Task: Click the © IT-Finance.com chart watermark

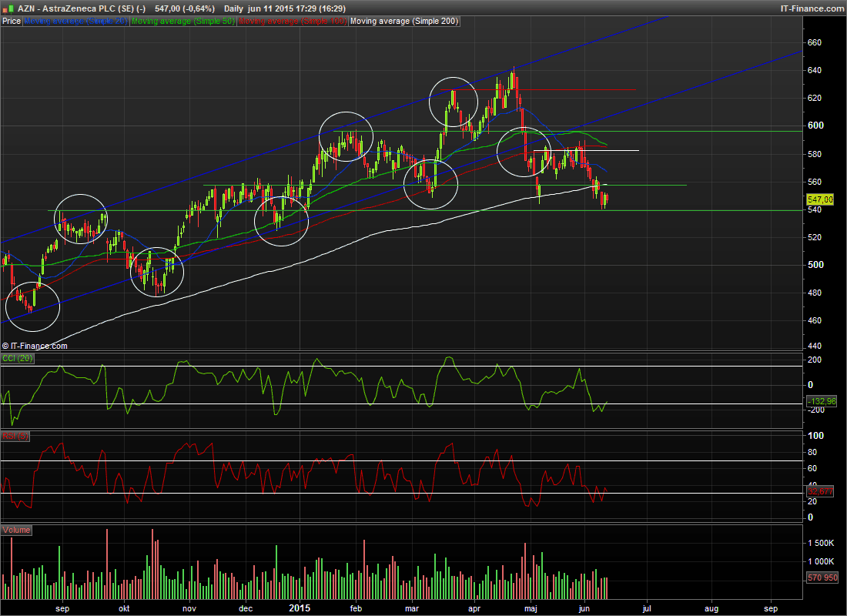Action: [35, 346]
